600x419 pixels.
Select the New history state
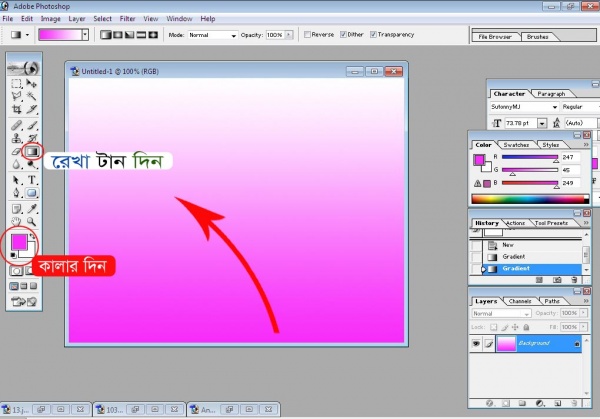coord(527,245)
